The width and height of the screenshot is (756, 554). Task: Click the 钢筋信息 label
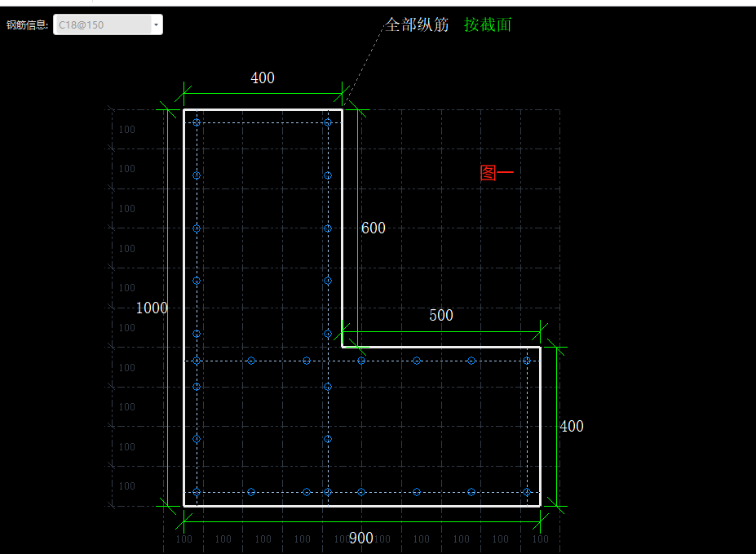coord(27,24)
